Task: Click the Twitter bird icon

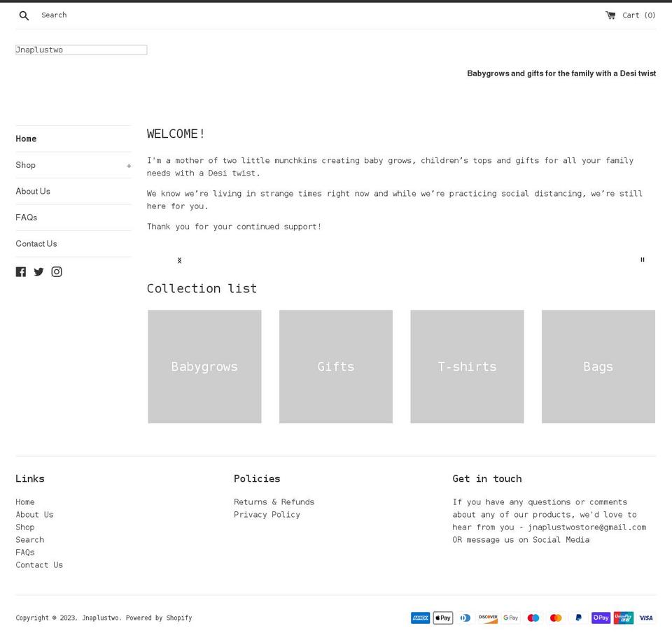Action: [38, 271]
